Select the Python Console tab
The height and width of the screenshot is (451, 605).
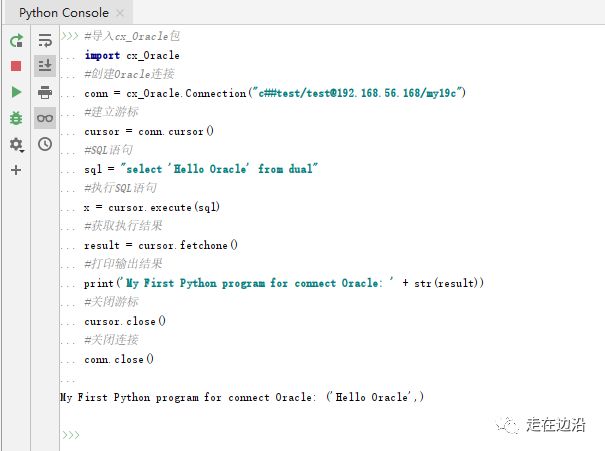pyautogui.click(x=64, y=13)
